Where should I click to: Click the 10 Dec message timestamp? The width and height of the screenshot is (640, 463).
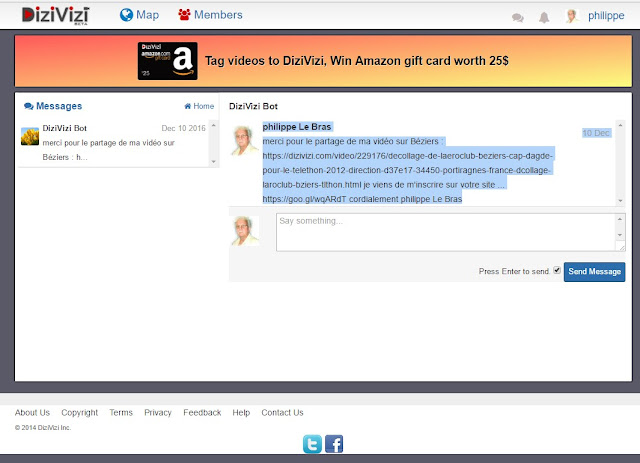[x=596, y=133]
